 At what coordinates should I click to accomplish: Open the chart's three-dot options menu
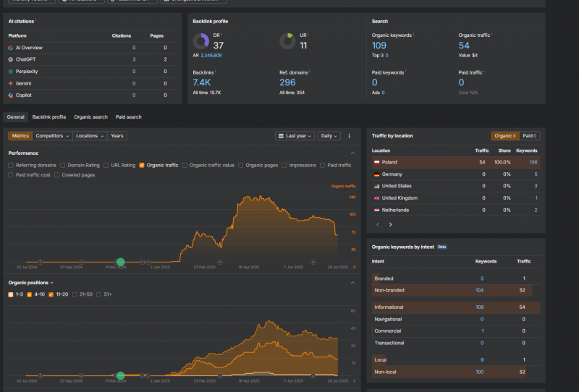(349, 136)
